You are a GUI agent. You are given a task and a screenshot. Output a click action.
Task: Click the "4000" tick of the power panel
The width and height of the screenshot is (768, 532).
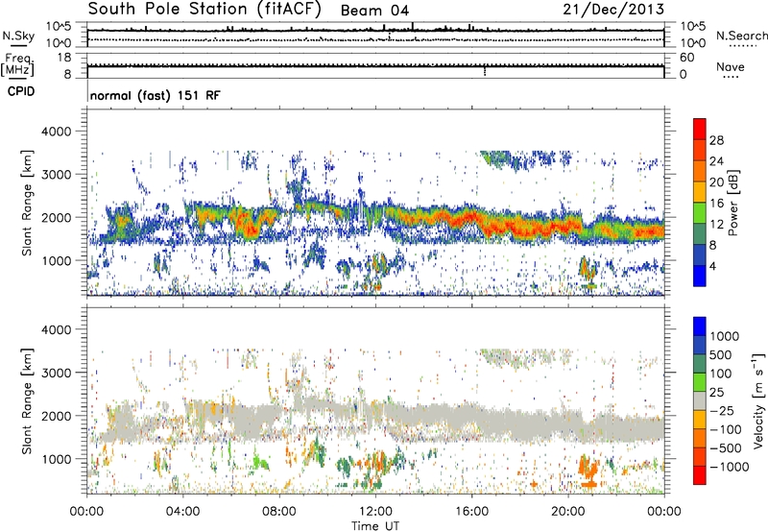coord(56,132)
